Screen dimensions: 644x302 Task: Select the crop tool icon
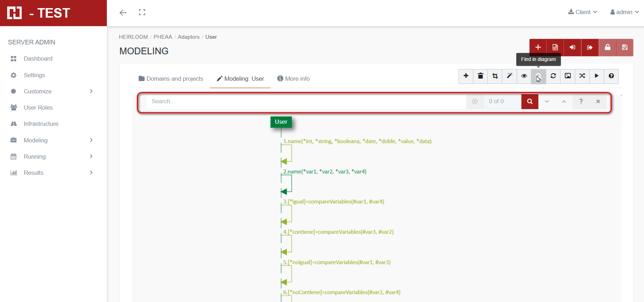[x=495, y=76]
